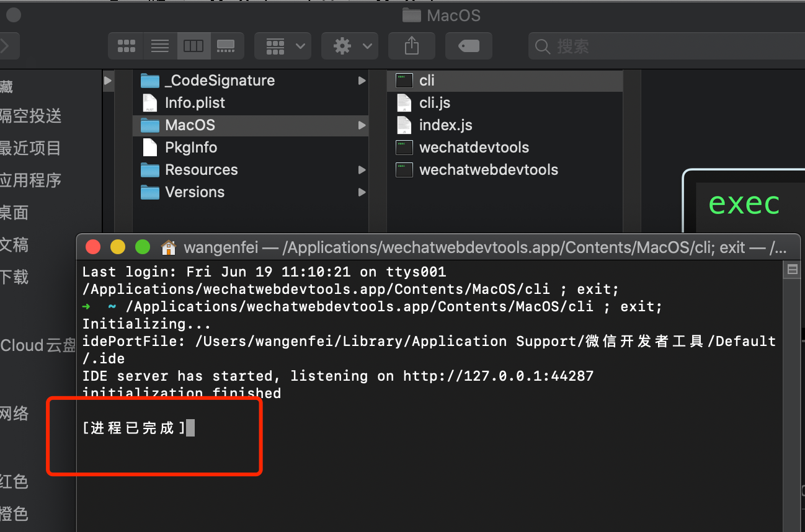Click the expander arrow in the leftmost column
This screenshot has height=532, width=805.
(108, 81)
